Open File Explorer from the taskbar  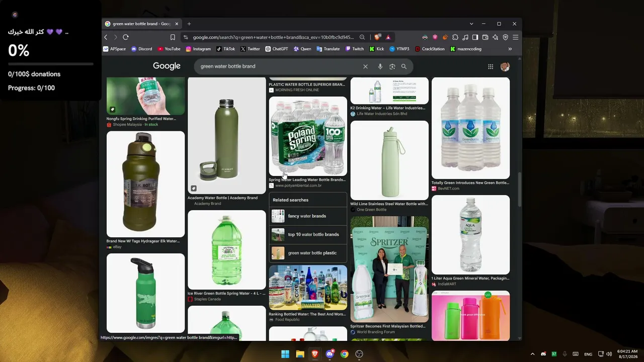[300, 354]
